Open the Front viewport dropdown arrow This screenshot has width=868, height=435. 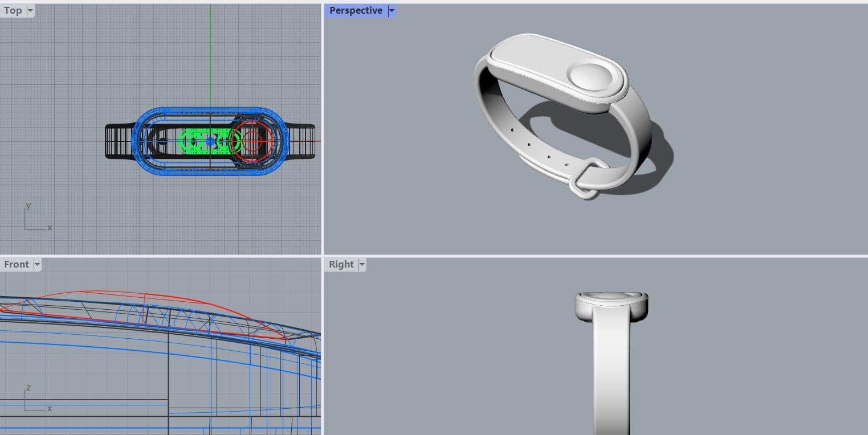[38, 265]
